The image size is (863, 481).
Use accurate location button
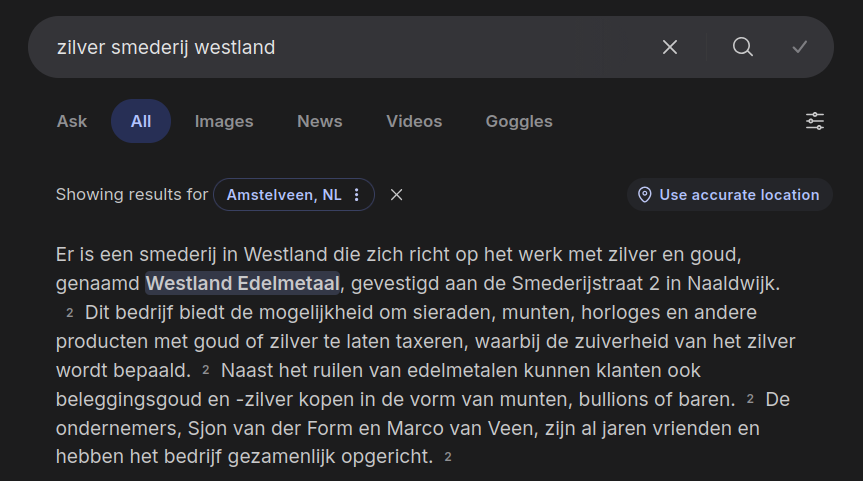click(738, 195)
